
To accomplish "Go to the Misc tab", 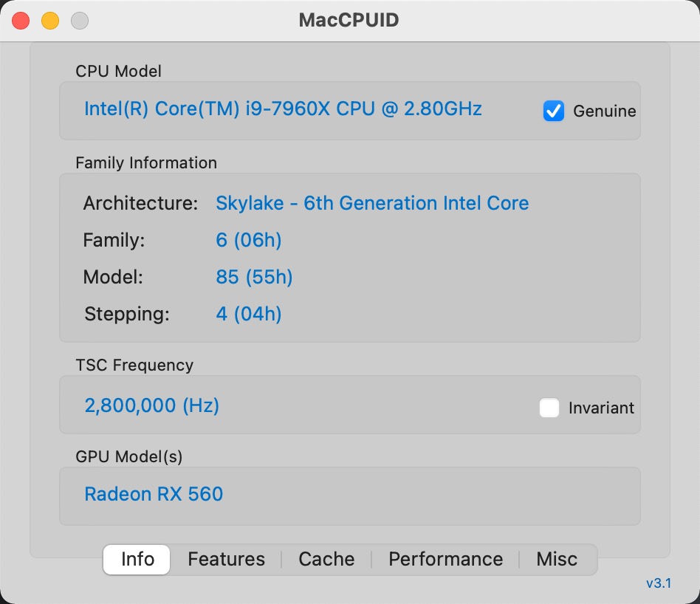I will [x=557, y=559].
